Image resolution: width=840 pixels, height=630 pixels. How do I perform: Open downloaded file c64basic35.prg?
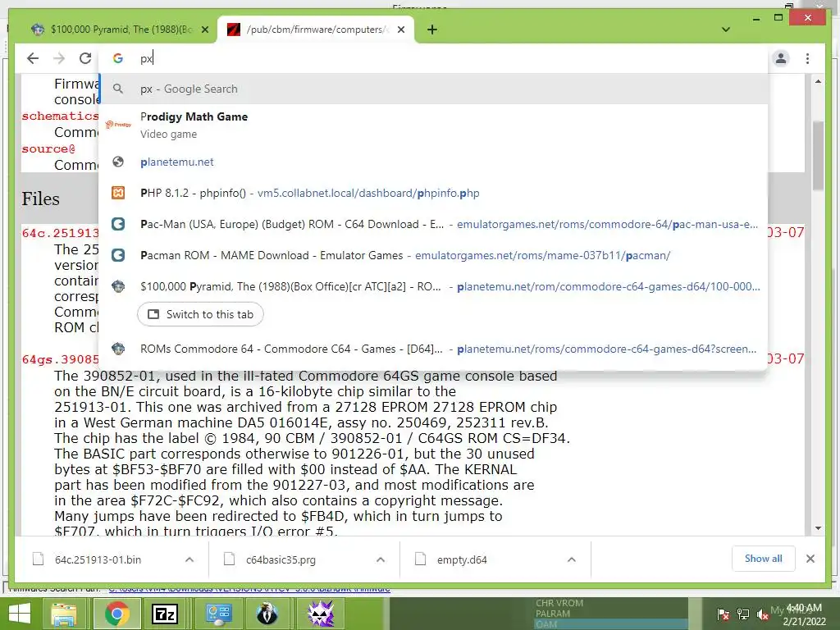coord(281,559)
